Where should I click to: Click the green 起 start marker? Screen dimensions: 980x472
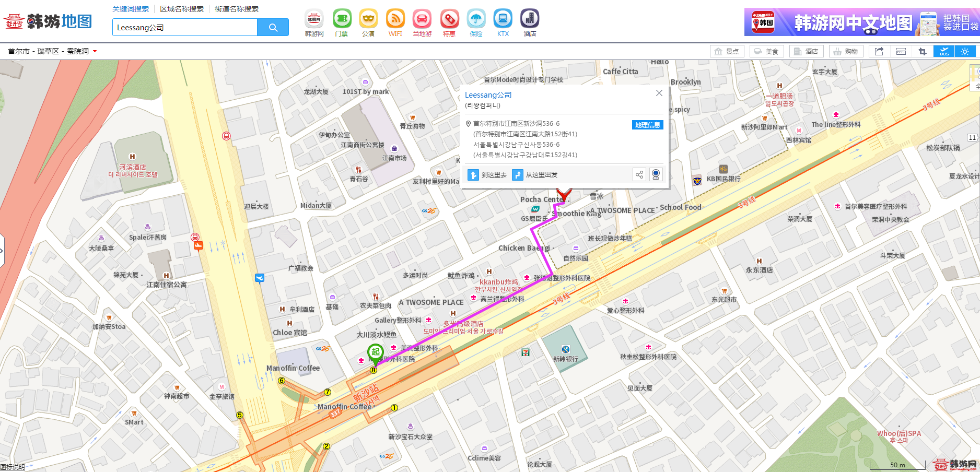(376, 354)
